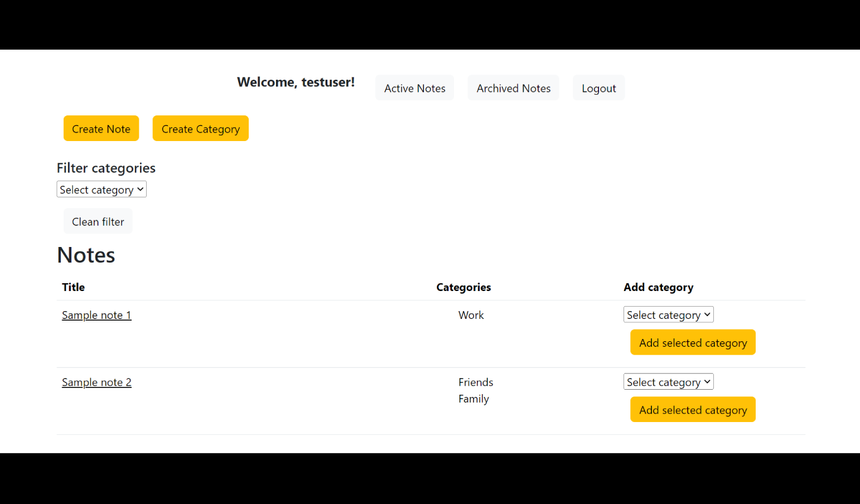860x504 pixels.
Task: Open the Active Notes tab
Action: click(x=414, y=88)
